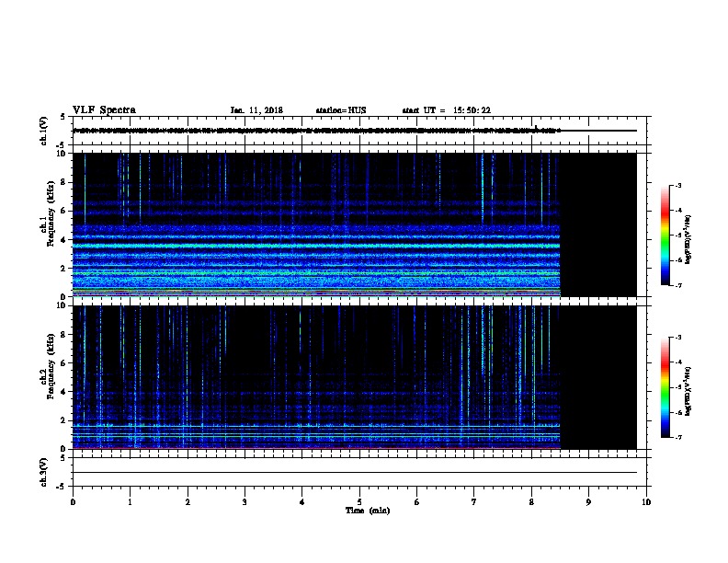Click the ch.2 "Frequency (kHz)" axis label
The width and height of the screenshot is (728, 563).
51,366
